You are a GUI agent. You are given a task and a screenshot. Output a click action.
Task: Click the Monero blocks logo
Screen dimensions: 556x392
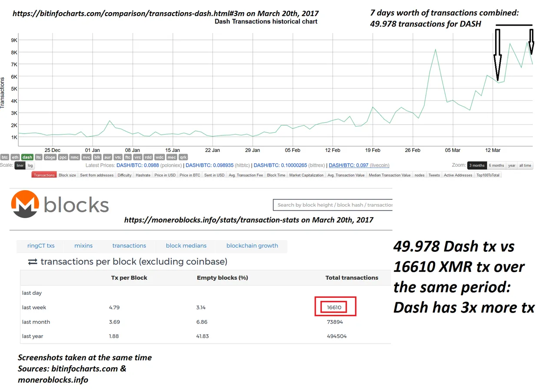coord(60,204)
